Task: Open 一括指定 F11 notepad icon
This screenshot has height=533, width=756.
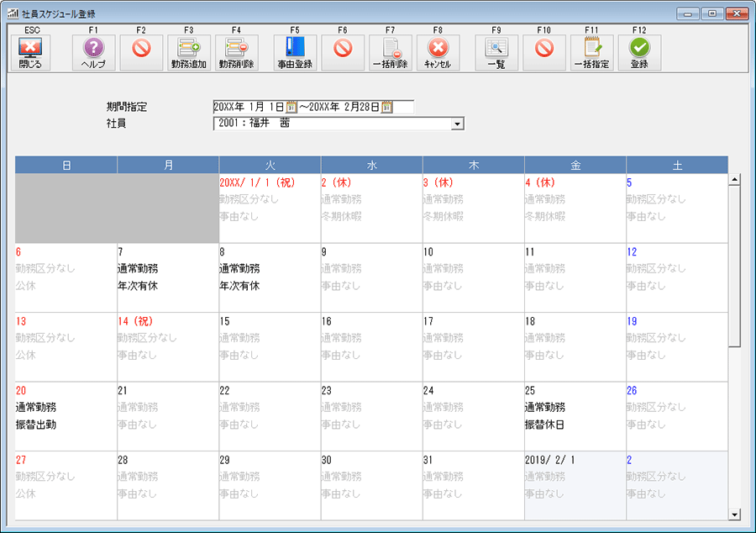Action: point(592,53)
